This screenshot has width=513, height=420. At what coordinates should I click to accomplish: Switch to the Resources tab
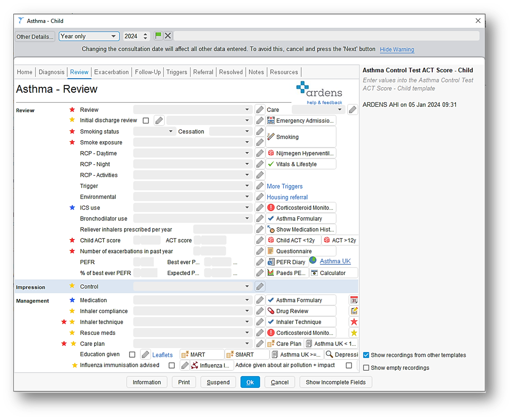[284, 72]
